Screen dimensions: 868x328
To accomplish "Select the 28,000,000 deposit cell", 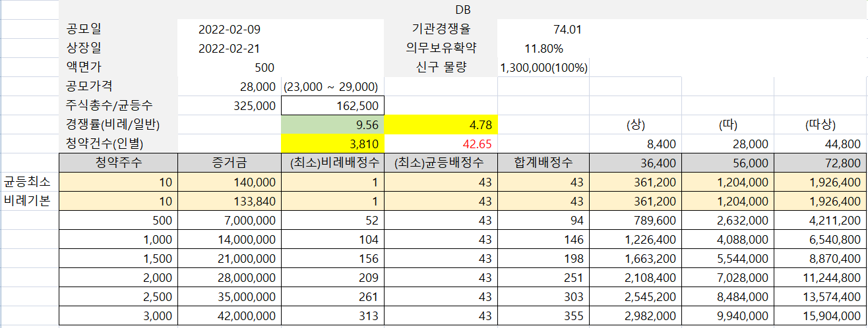I will 229,278.
